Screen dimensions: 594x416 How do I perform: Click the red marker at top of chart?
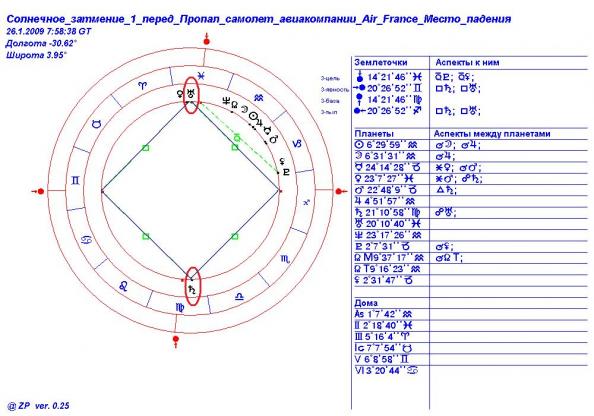pyautogui.click(x=206, y=40)
